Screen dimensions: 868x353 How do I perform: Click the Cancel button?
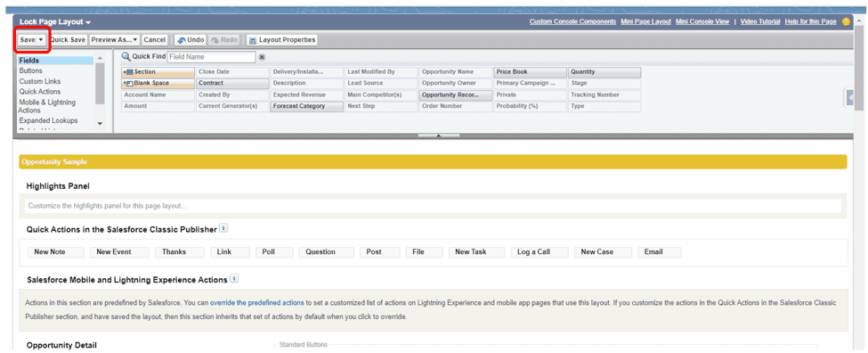tap(155, 40)
